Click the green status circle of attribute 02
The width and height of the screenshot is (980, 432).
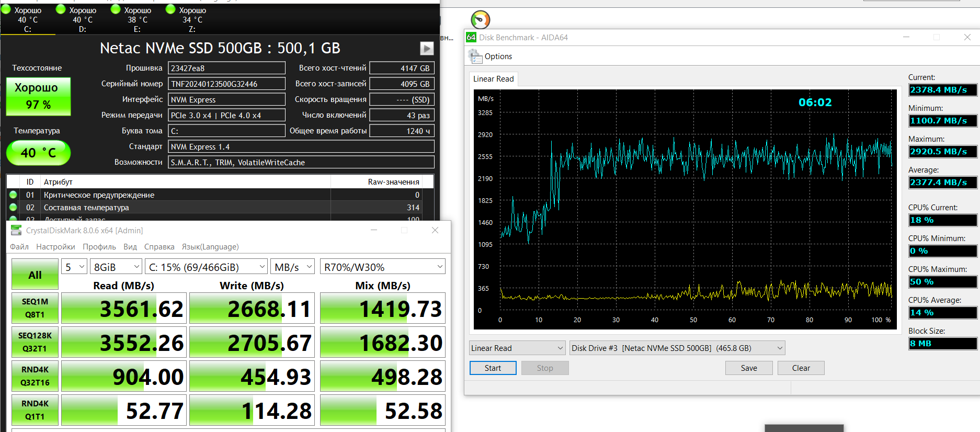click(x=13, y=207)
